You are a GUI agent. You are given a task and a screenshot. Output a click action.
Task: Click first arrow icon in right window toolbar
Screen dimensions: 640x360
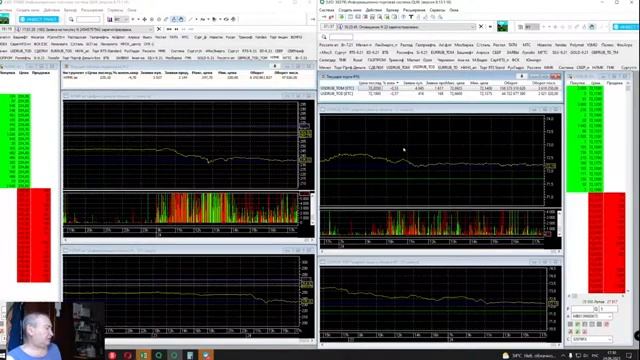tap(324, 17)
